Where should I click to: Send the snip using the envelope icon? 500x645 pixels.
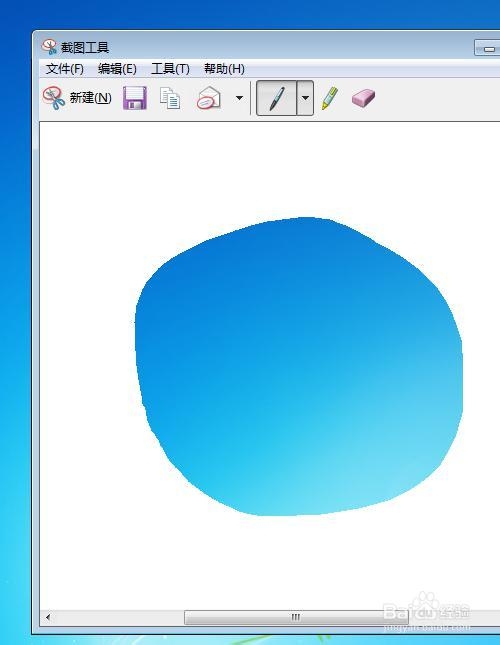[x=208, y=98]
